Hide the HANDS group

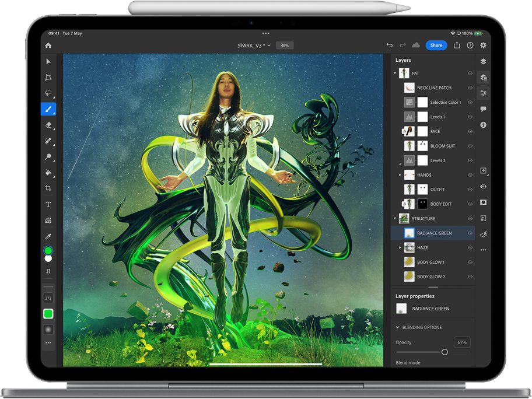coord(470,175)
